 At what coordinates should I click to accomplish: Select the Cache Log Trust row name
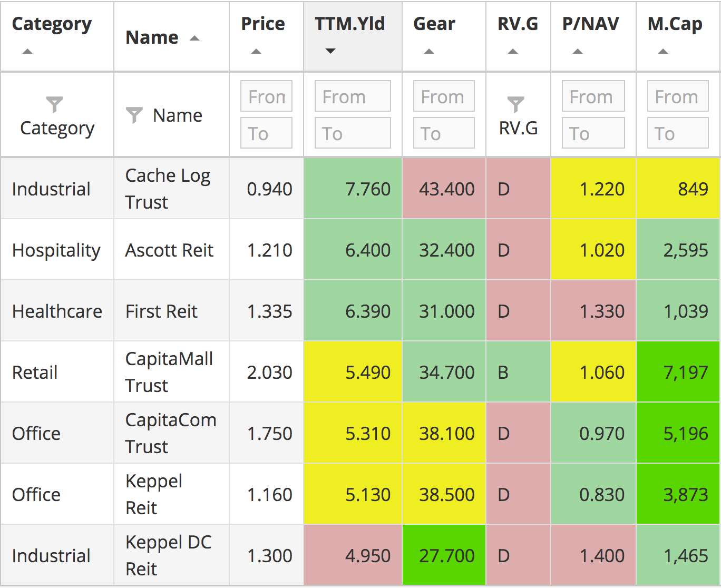tap(168, 189)
